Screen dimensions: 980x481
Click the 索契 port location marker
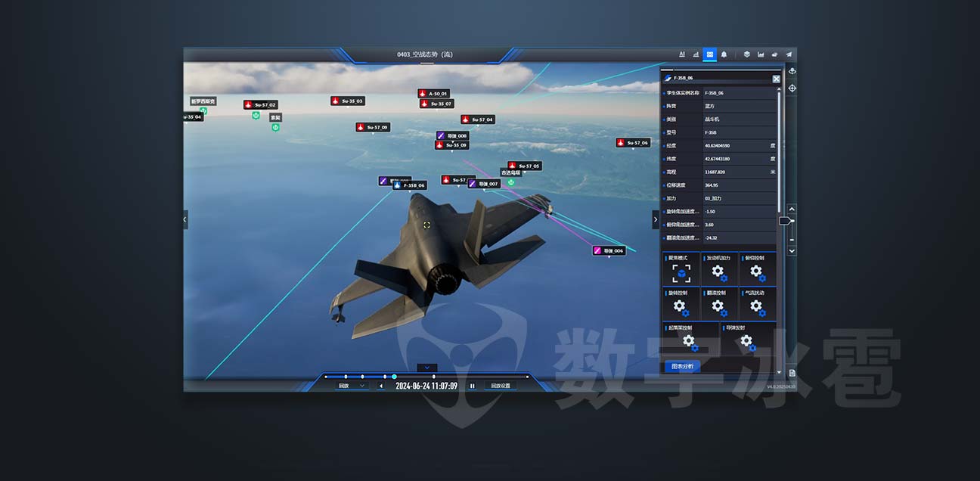click(275, 117)
